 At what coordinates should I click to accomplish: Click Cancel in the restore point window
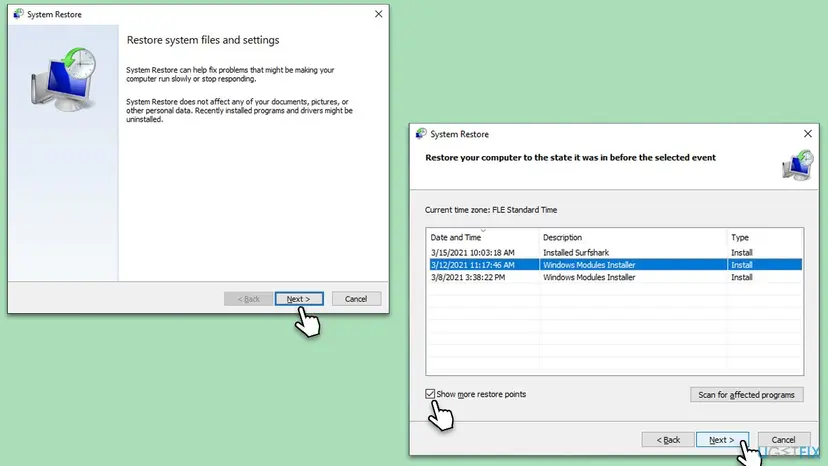(x=784, y=440)
